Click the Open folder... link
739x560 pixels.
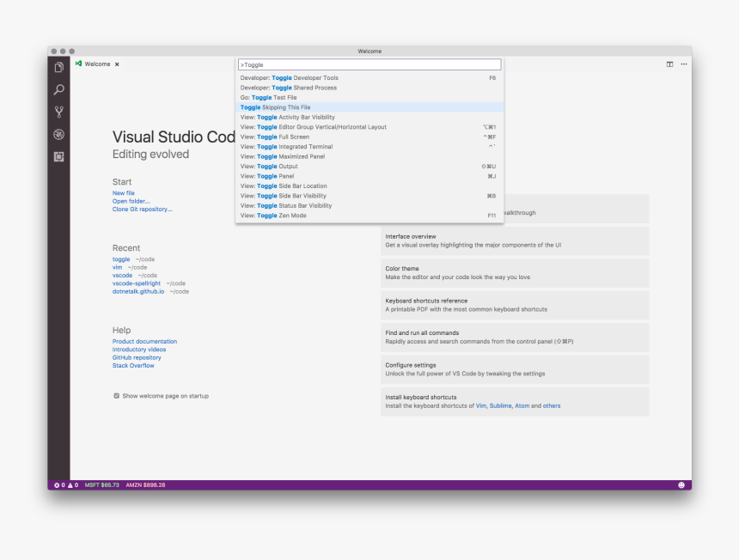tap(131, 201)
